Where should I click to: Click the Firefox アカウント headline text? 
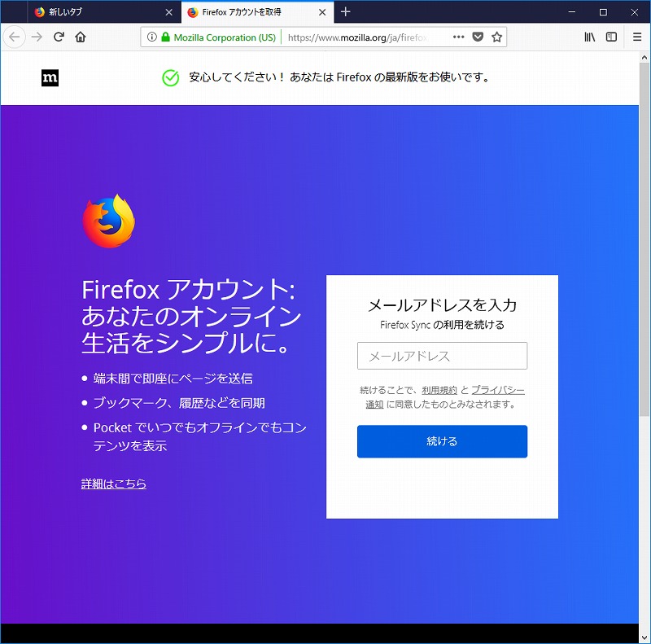[x=191, y=316]
